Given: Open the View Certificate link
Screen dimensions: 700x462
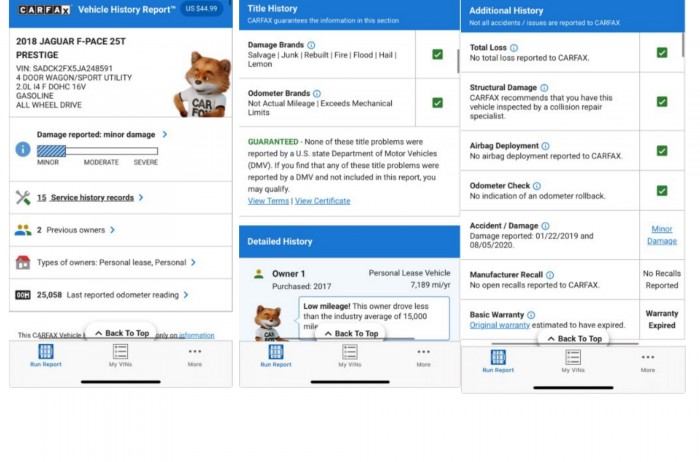Looking at the screenshot, I should coord(322,201).
